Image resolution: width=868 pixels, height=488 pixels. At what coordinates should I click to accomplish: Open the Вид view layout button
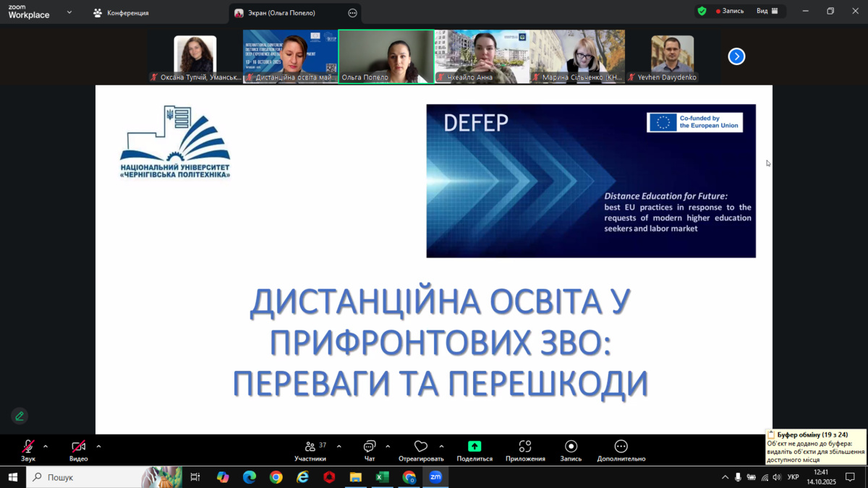pyautogui.click(x=767, y=12)
